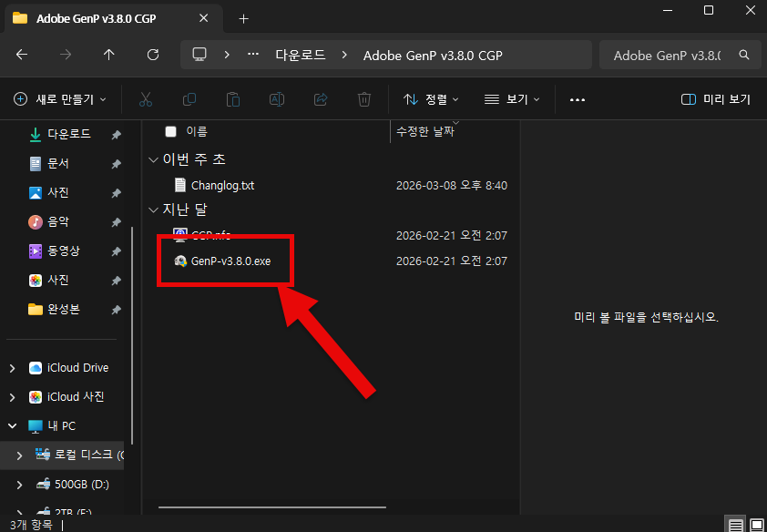Click the Changlog.txt document icon
This screenshot has height=532, width=767.
point(180,185)
